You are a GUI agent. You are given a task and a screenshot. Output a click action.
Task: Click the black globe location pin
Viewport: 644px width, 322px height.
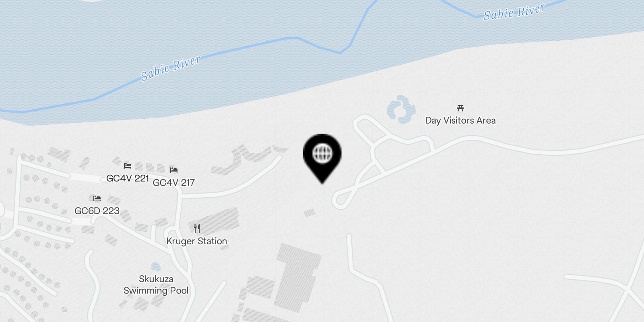coord(322,158)
